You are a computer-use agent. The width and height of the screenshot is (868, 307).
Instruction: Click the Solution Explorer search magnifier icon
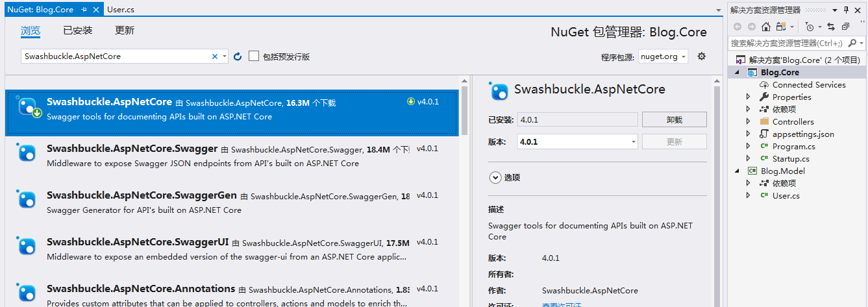[x=851, y=43]
